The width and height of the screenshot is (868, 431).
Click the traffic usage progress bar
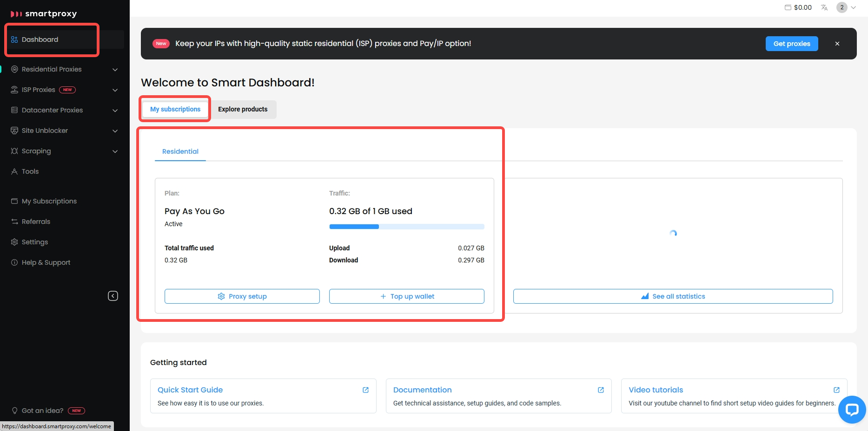pos(407,227)
